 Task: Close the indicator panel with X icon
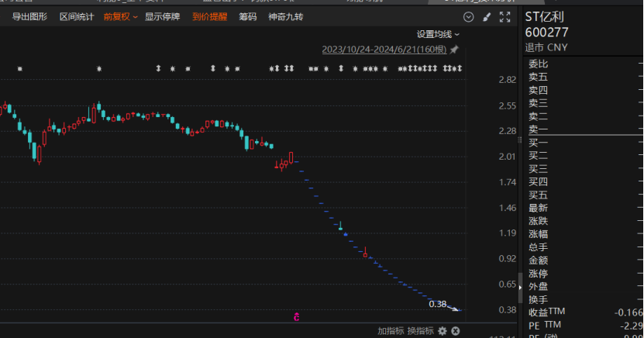456,331
